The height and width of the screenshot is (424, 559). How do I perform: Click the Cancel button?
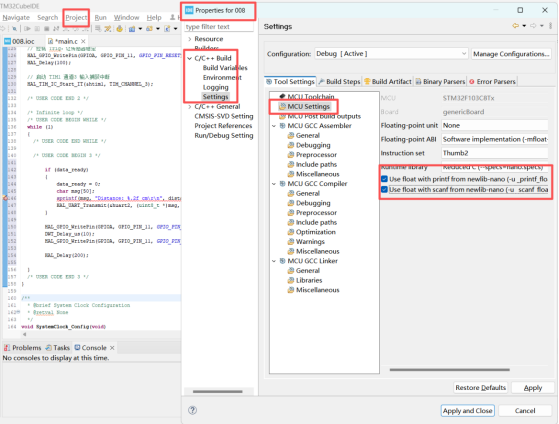pos(525,411)
